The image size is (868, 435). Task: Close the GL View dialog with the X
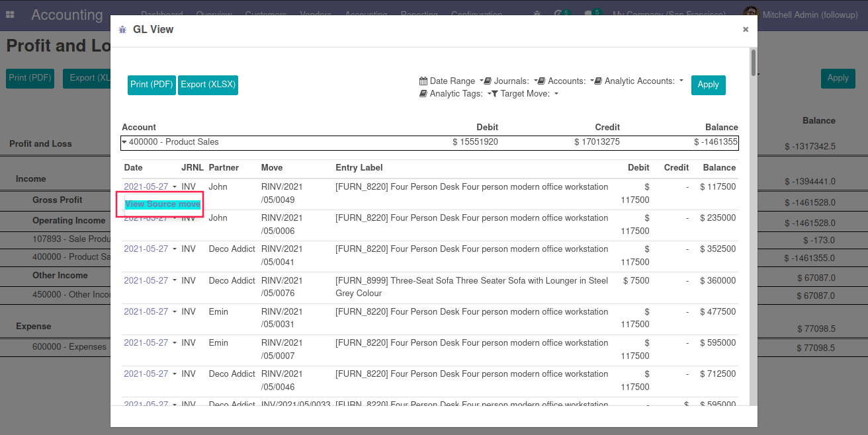745,30
